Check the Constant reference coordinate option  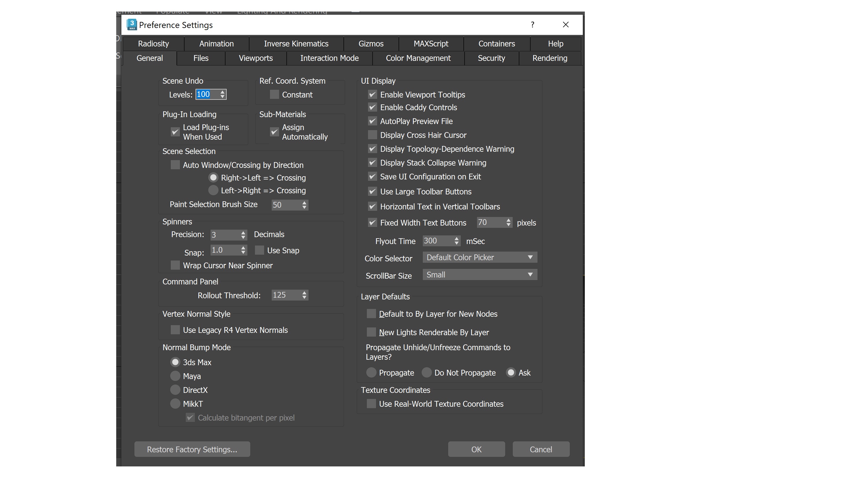tap(274, 95)
